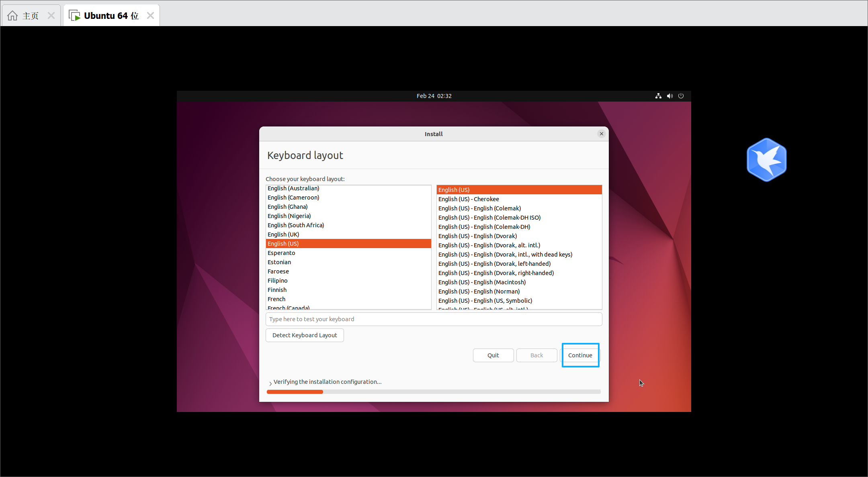The height and width of the screenshot is (477, 868).
Task: Choose English (US) - English (Dvorak) variant
Action: click(x=477, y=236)
